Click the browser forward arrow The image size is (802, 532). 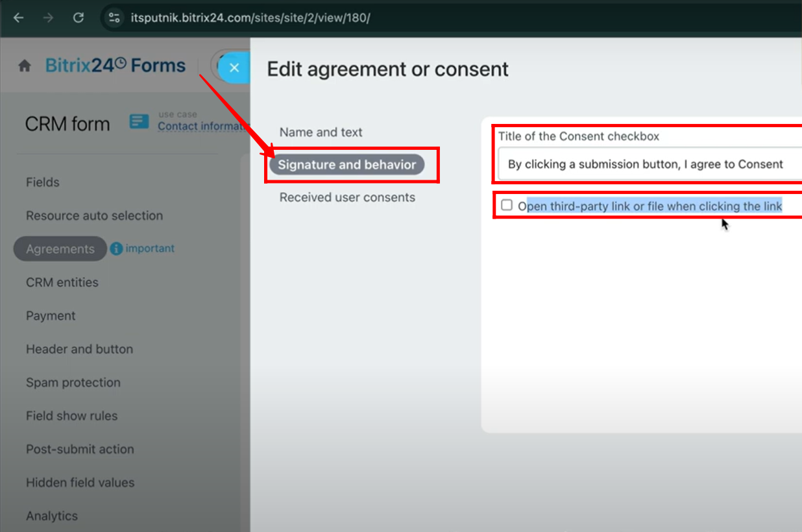(x=48, y=18)
